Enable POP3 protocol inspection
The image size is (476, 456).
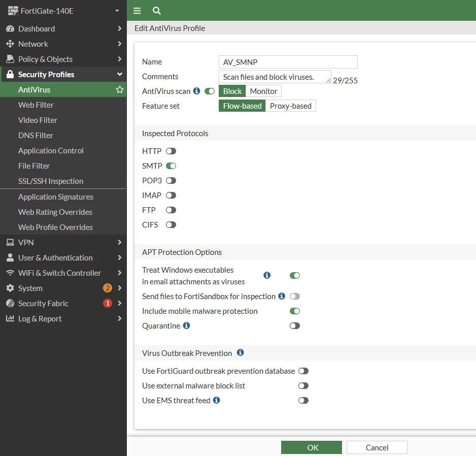pos(171,180)
